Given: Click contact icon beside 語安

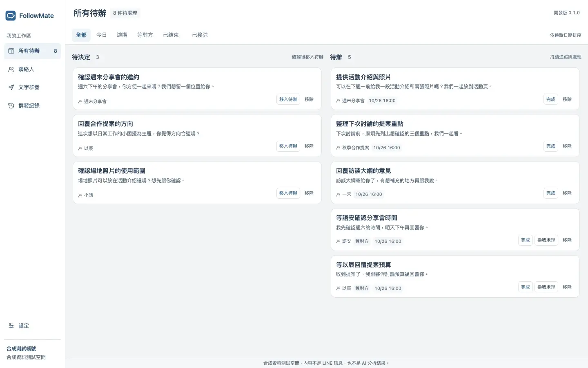Looking at the screenshot, I should (x=338, y=242).
